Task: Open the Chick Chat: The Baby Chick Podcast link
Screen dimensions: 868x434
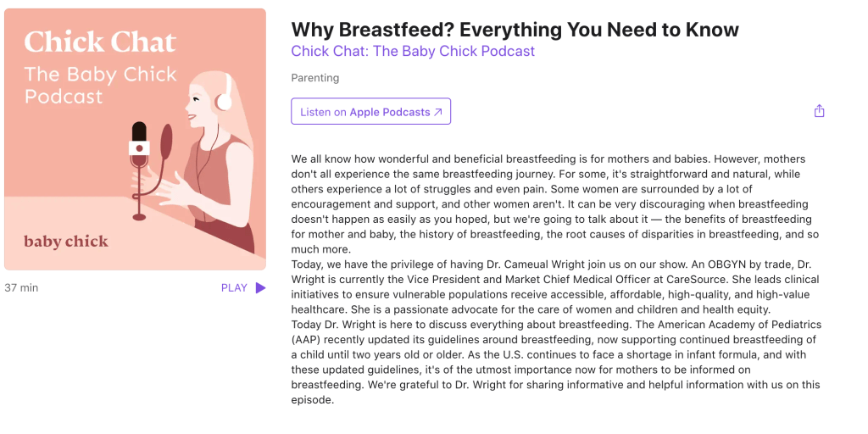Action: (x=413, y=51)
